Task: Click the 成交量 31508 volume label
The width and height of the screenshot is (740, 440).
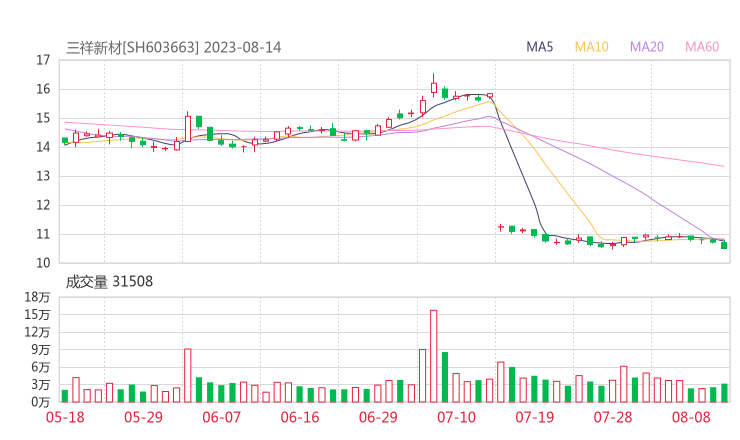Action: (x=109, y=282)
